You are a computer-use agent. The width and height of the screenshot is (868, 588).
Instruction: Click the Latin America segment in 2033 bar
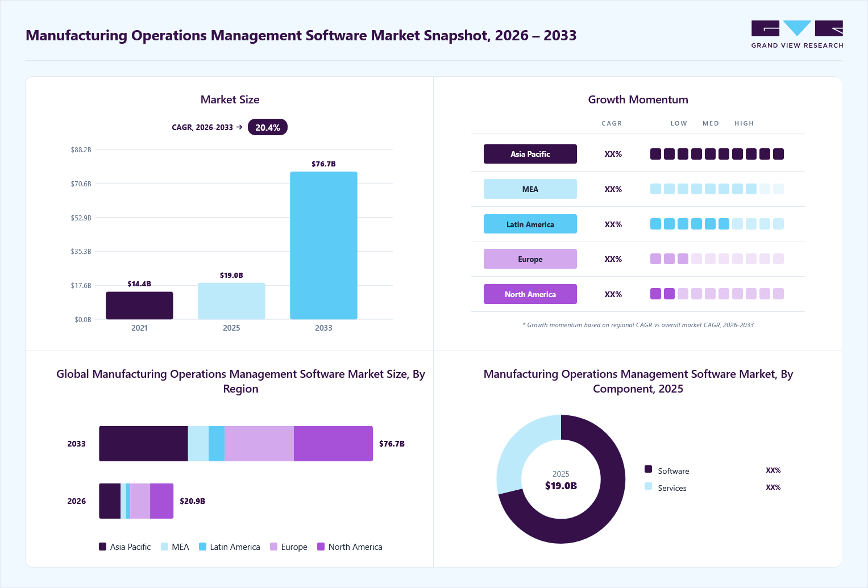217,444
